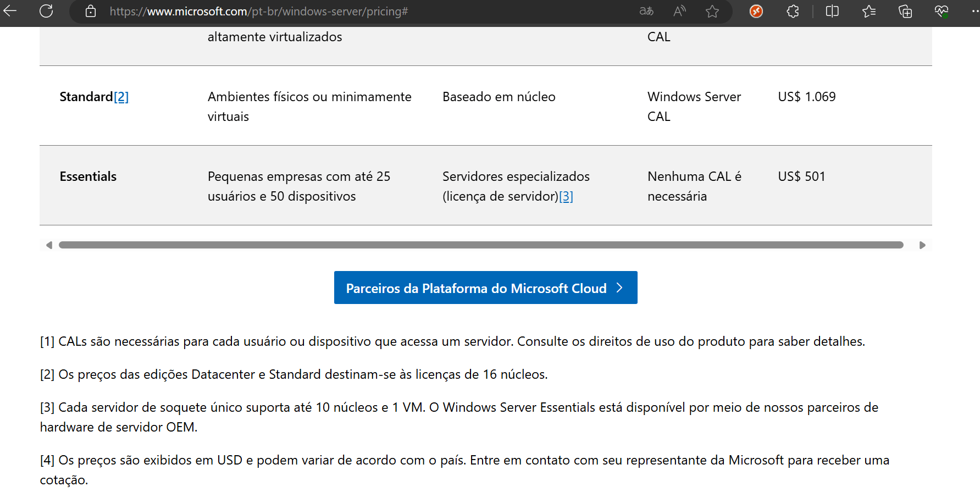Add page to favorites with the star icon
The width and height of the screenshot is (980, 503).
[x=712, y=11]
